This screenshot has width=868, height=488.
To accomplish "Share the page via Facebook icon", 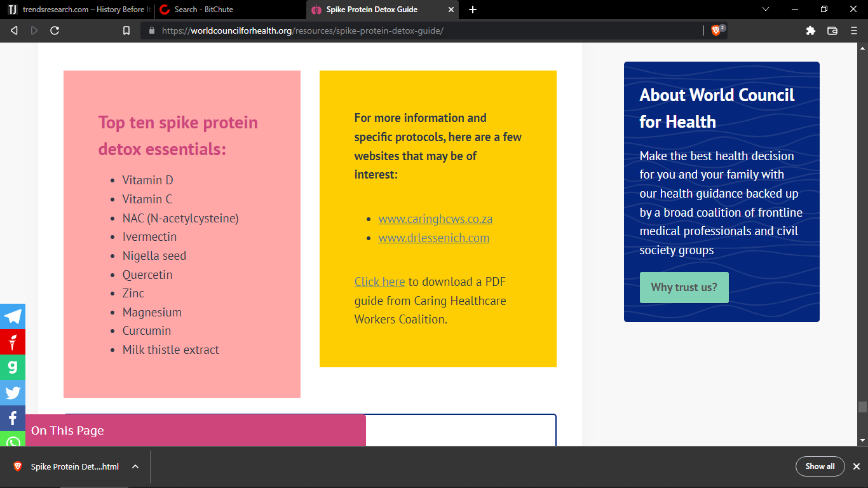I will pos(13,418).
